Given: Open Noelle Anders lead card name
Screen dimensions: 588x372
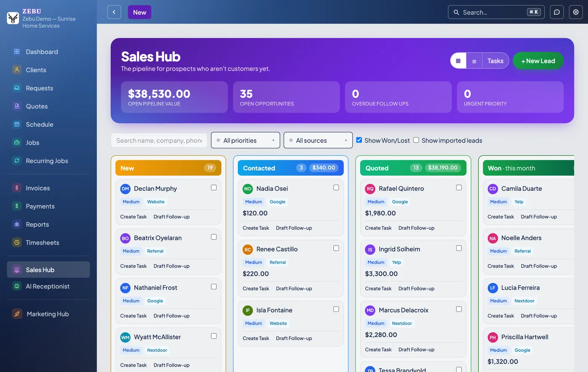Looking at the screenshot, I should (521, 238).
